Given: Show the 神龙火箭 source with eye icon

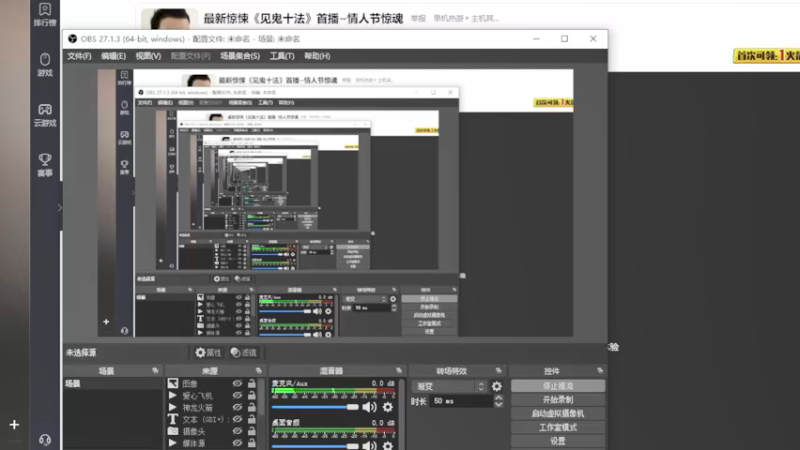Looking at the screenshot, I should tap(237, 407).
